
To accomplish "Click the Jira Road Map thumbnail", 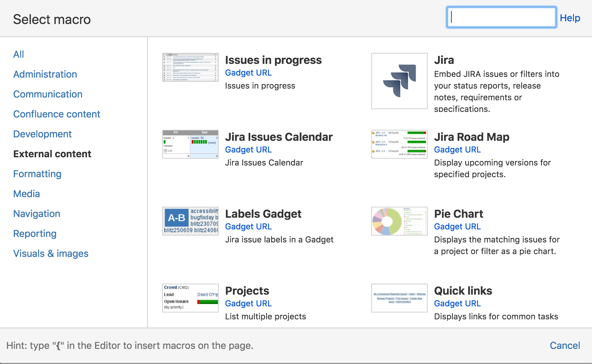I will coord(399,144).
